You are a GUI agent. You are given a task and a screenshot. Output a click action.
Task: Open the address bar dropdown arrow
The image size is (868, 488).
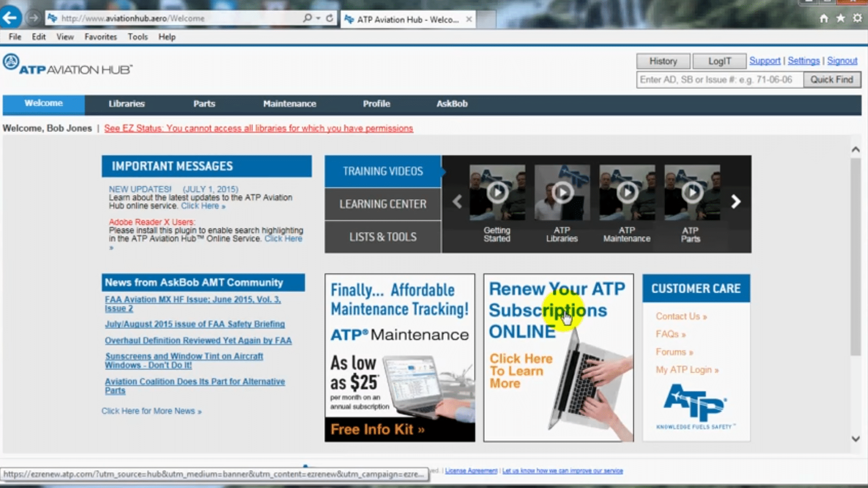(318, 18)
